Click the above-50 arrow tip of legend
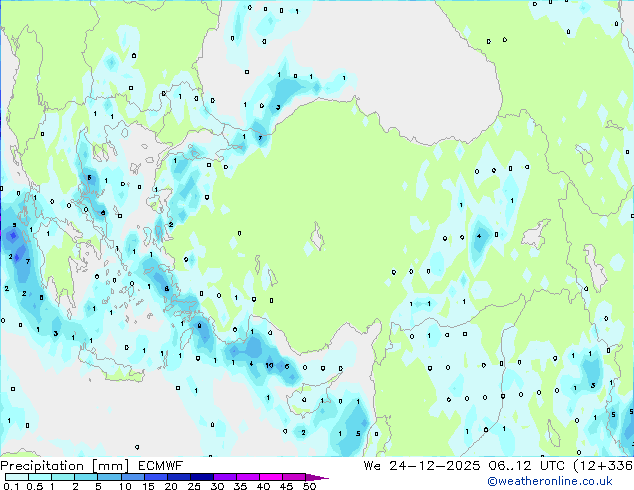The height and width of the screenshot is (490, 634). coord(317,477)
